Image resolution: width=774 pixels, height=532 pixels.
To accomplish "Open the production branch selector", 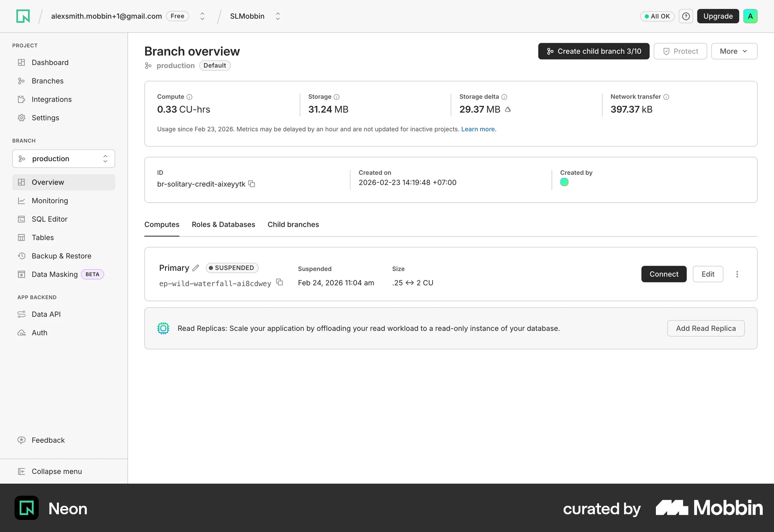I will (x=64, y=159).
